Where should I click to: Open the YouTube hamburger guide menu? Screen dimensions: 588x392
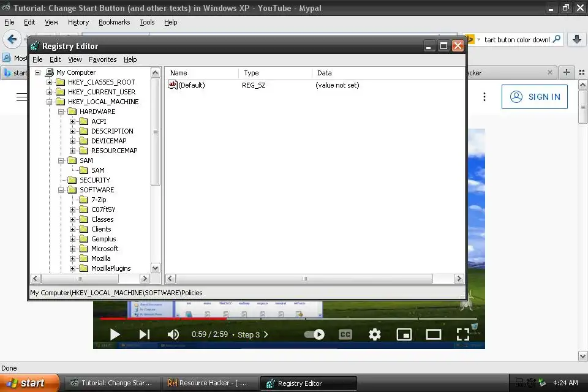pyautogui.click(x=22, y=97)
